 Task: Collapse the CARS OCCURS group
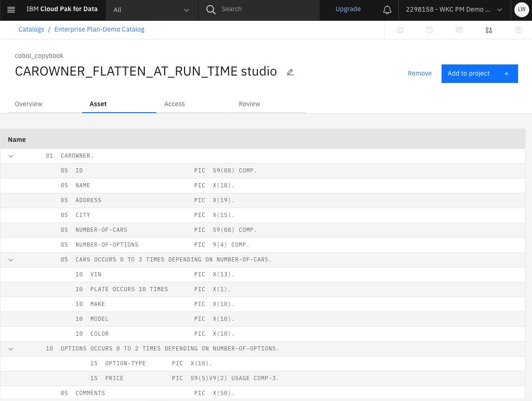point(11,260)
